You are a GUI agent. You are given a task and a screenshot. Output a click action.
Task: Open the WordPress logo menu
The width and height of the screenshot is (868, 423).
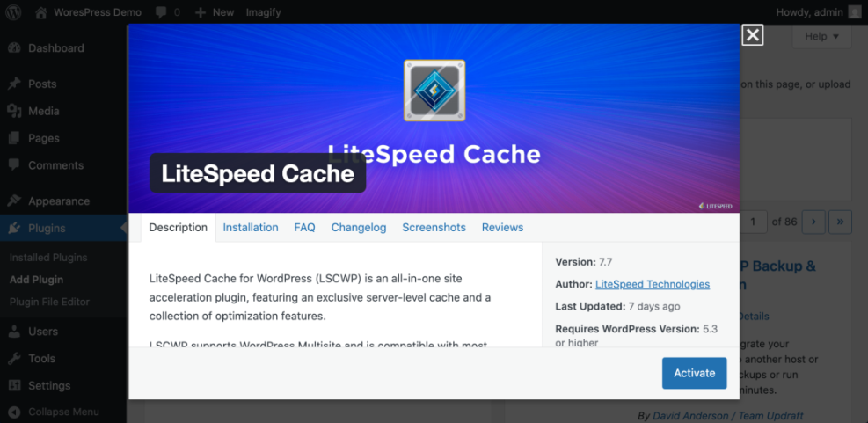13,11
